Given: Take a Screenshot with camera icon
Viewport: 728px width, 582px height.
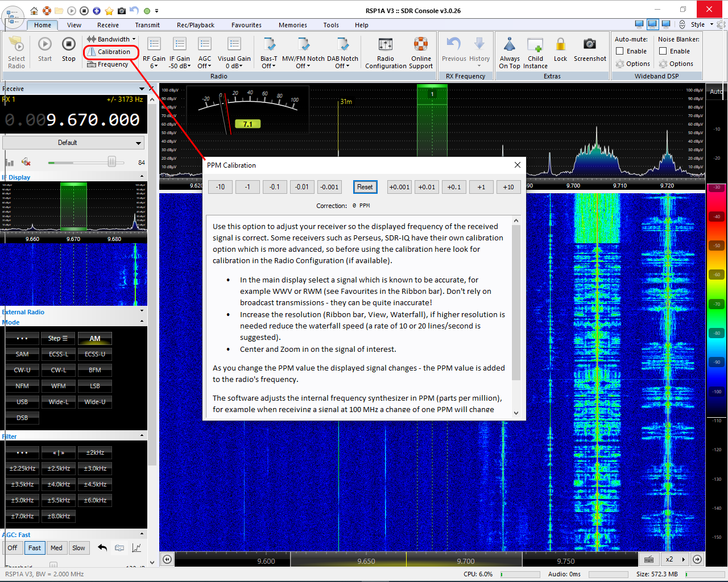Looking at the screenshot, I should point(590,44).
